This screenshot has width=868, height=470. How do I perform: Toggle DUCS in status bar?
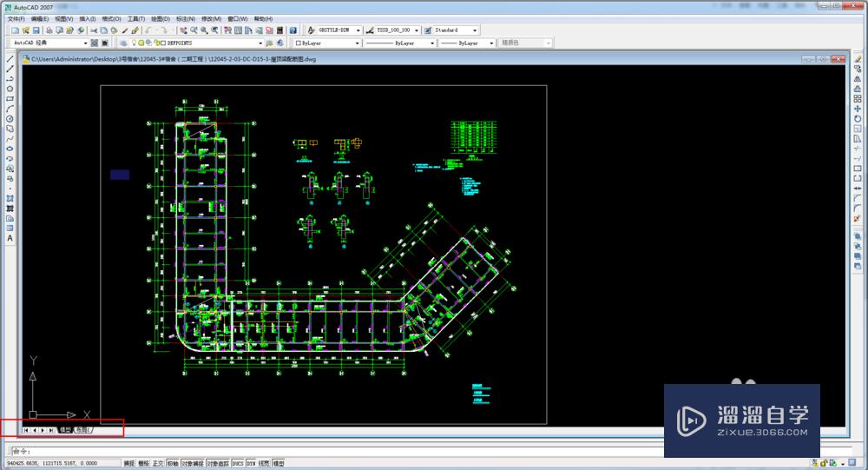click(x=238, y=463)
